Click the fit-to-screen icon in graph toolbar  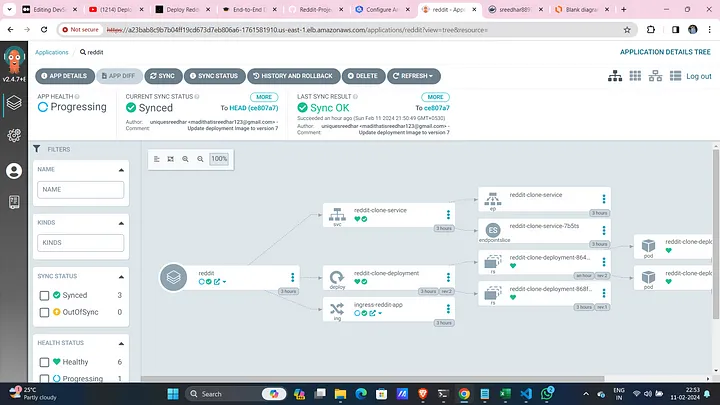coord(171,159)
